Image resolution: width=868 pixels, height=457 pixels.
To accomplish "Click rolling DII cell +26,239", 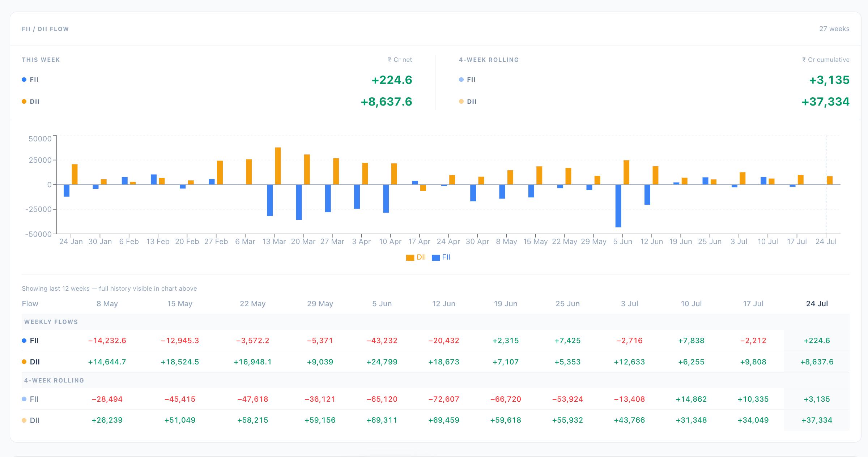I will (107, 420).
